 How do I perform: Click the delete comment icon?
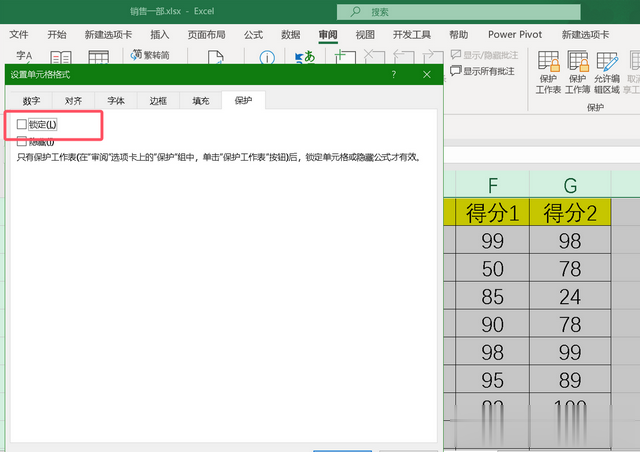[x=374, y=56]
